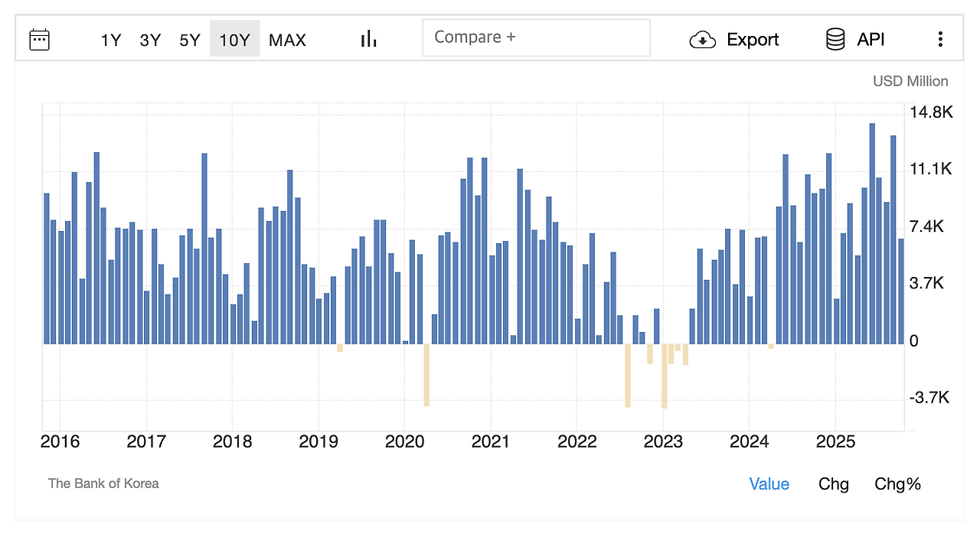Image resolution: width=980 pixels, height=534 pixels.
Task: Select the 1Y time range
Action: tap(111, 40)
